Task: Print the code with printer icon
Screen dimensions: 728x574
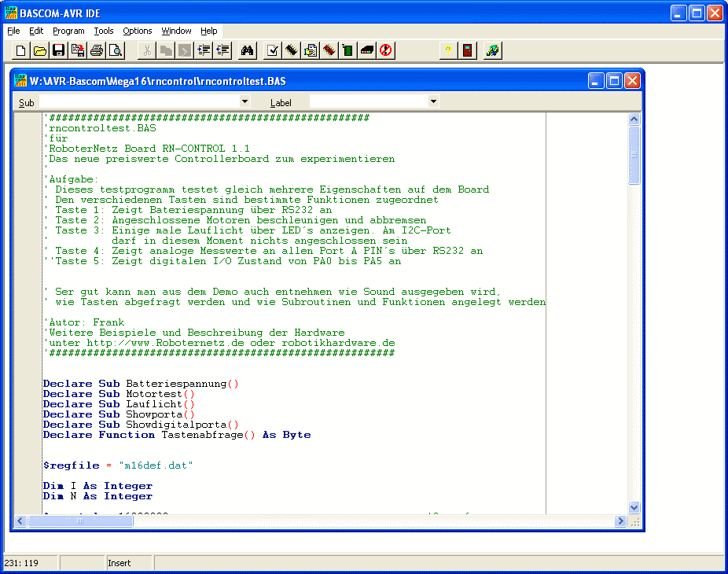Action: 97,50
